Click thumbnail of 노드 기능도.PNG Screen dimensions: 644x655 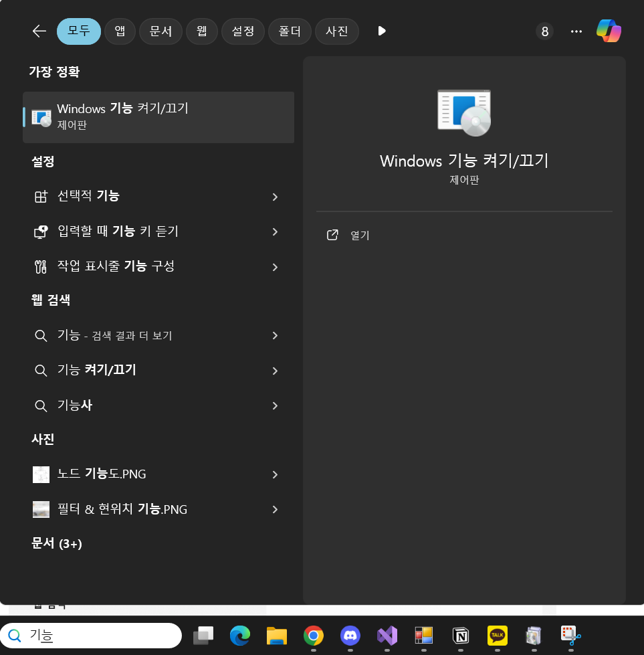click(x=41, y=474)
